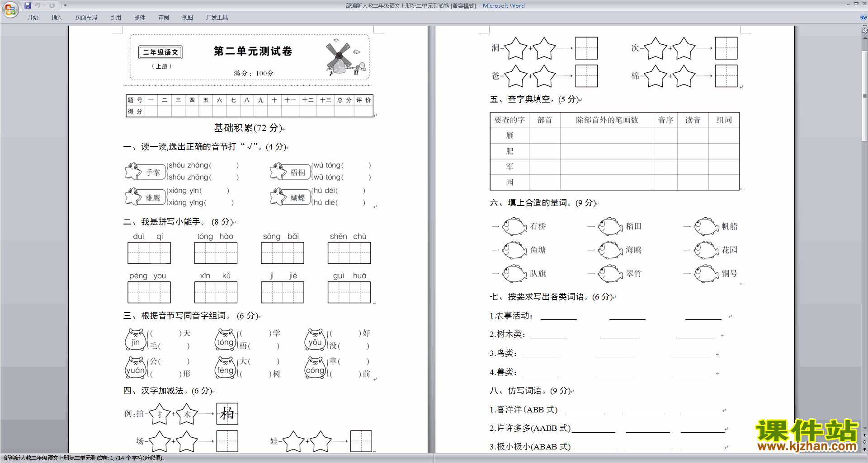Screen dimensions: 868x463
Task: Click the writing grid under duì qí
Action: [x=149, y=253]
